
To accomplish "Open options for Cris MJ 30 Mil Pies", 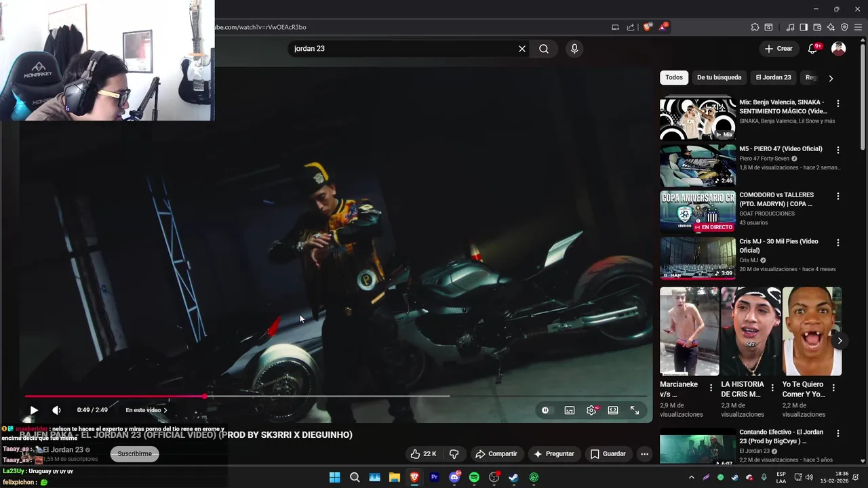I will click(x=838, y=242).
